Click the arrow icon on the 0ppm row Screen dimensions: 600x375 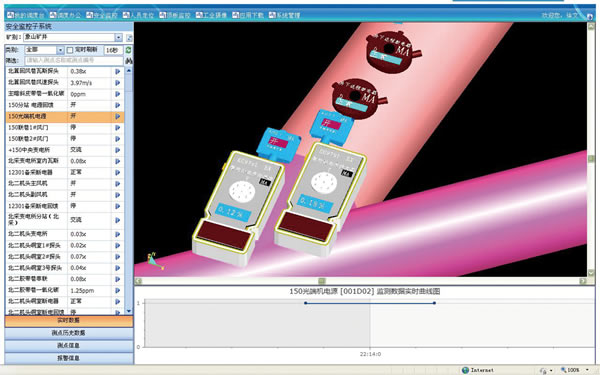[117, 94]
